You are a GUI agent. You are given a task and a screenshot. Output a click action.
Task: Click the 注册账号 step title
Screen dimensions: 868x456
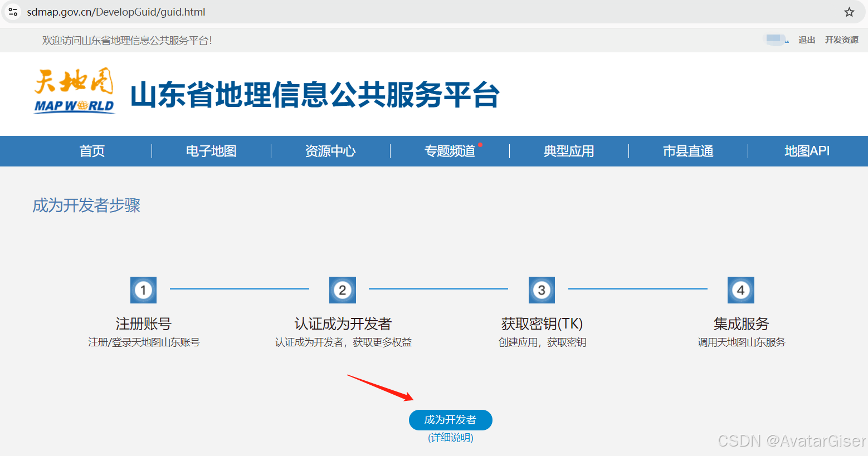click(x=143, y=323)
